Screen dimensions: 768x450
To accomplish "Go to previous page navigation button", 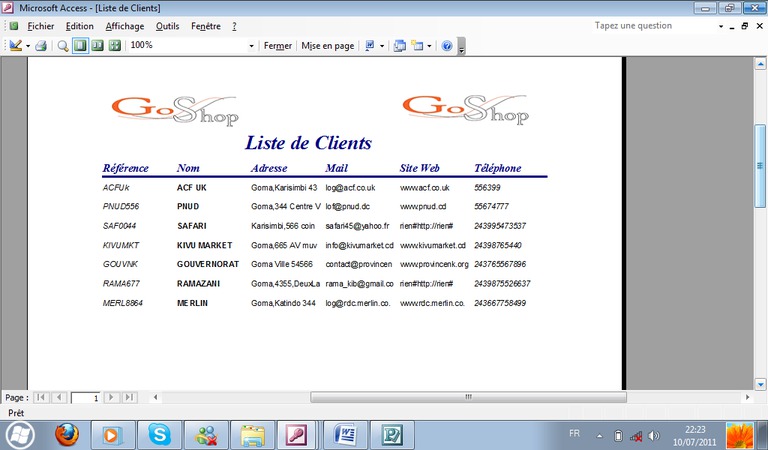I will (59, 397).
